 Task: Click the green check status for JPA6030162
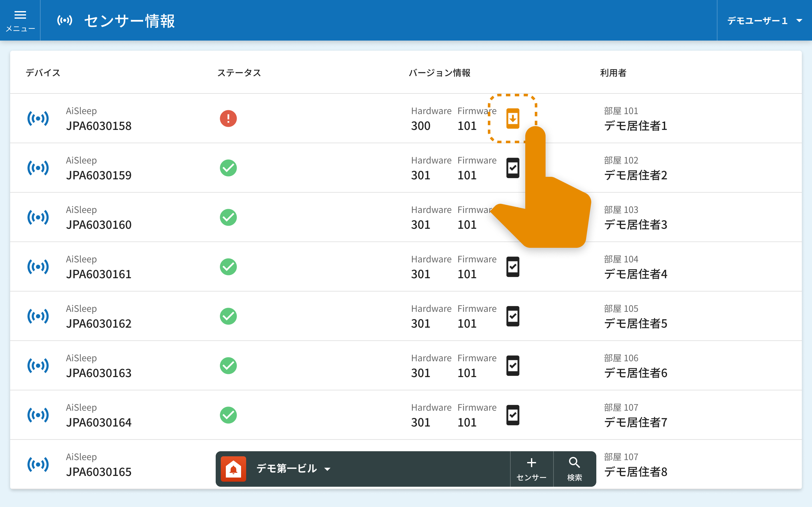point(228,316)
